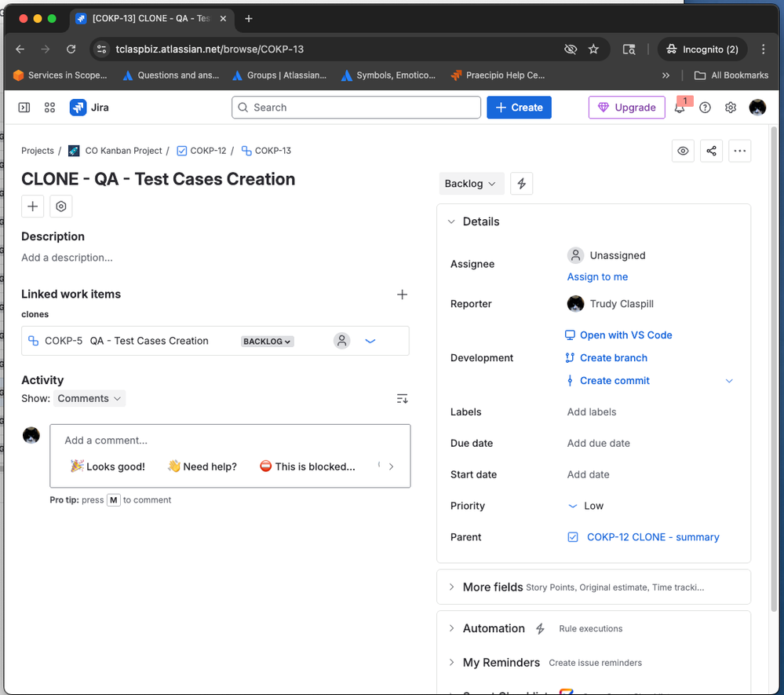
Task: Go to CO Kanban Project breadcrumb
Action: click(123, 151)
